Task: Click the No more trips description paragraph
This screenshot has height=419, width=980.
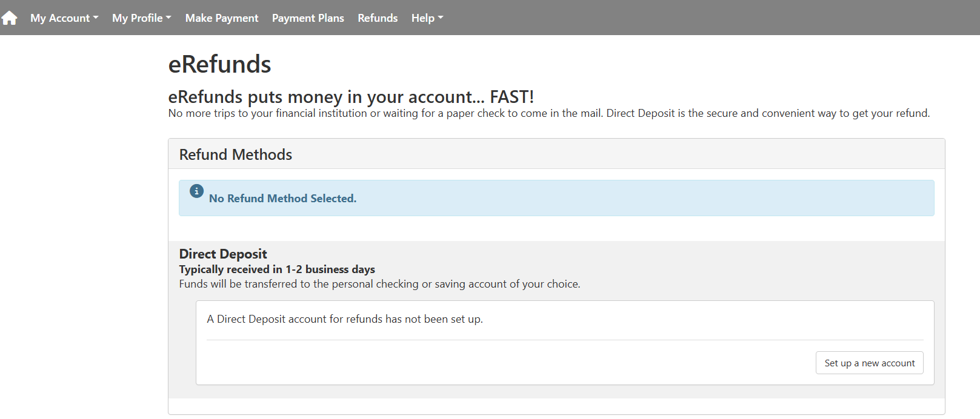Action: (548, 113)
